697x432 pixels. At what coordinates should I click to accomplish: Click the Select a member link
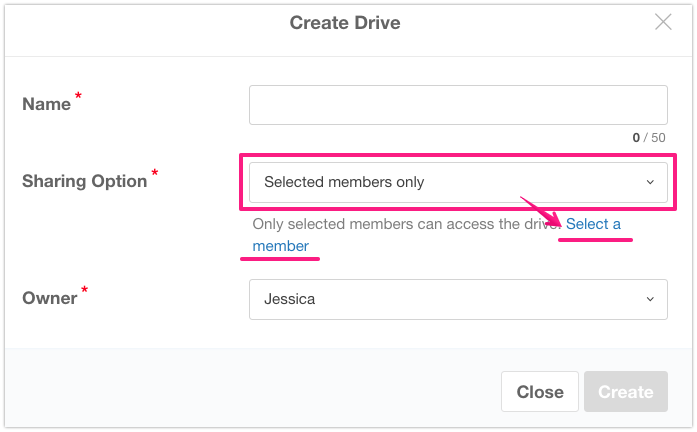[593, 224]
